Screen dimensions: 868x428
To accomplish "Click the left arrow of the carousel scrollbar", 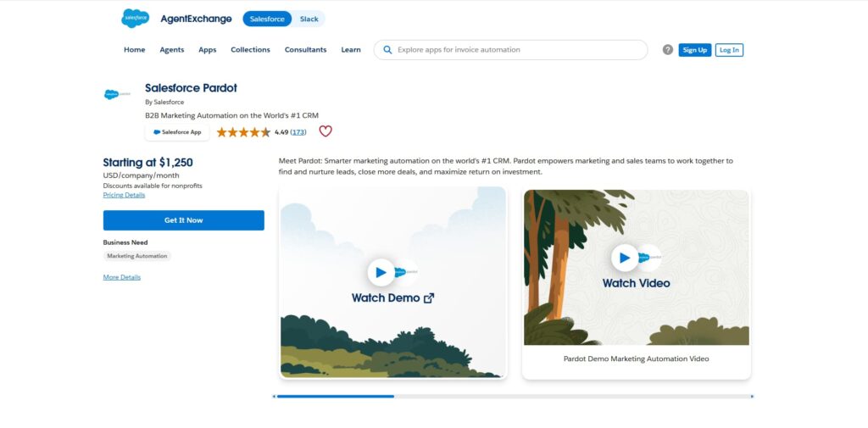I will tap(274, 397).
